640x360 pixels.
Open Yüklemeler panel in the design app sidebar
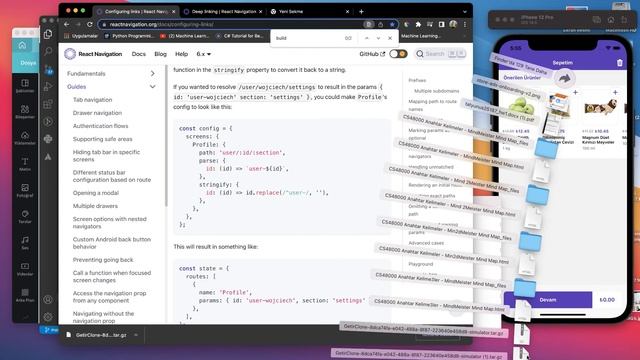coord(25,138)
